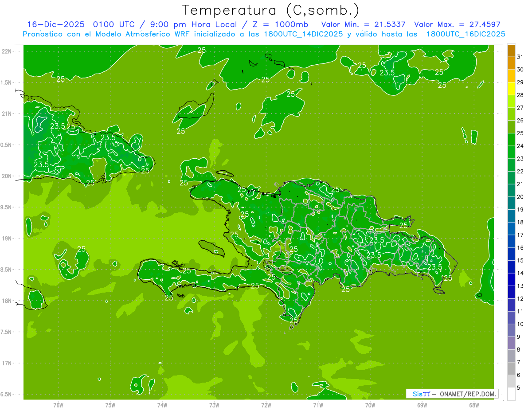Click the longitude label "73W"
This screenshot has width=532, height=411.
pos(214,405)
